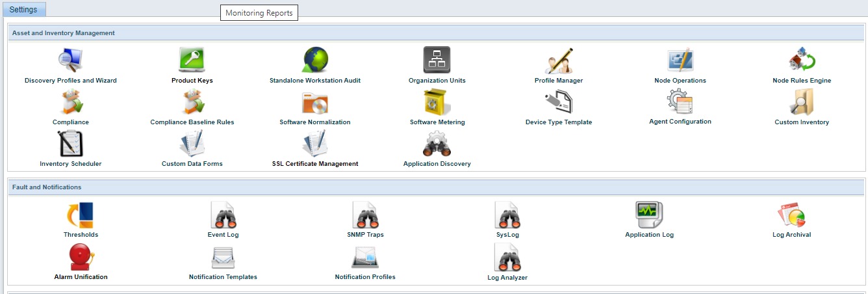Click the Compliance Baseline Rules label
Viewport: 868px width, 294px height.
tap(192, 122)
